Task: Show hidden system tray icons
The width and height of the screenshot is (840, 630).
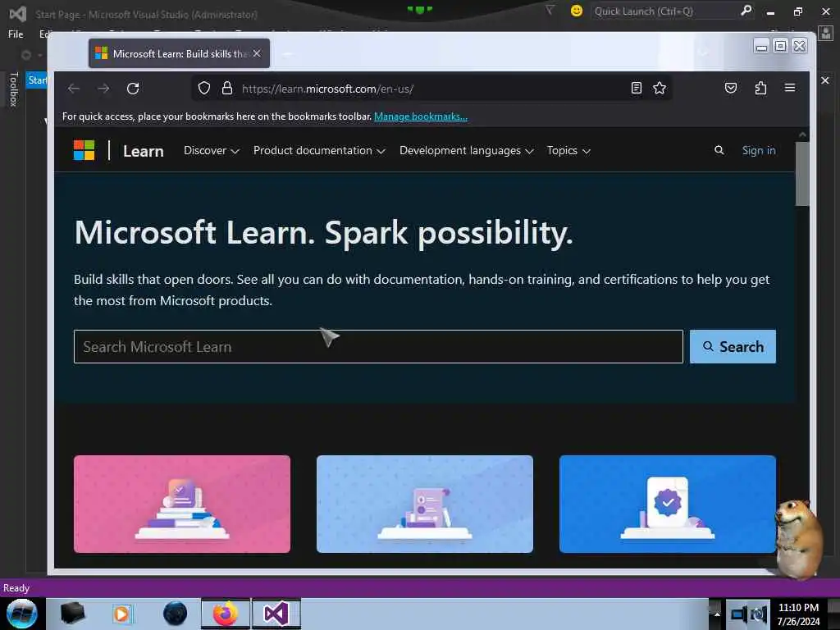Action: pos(717,614)
